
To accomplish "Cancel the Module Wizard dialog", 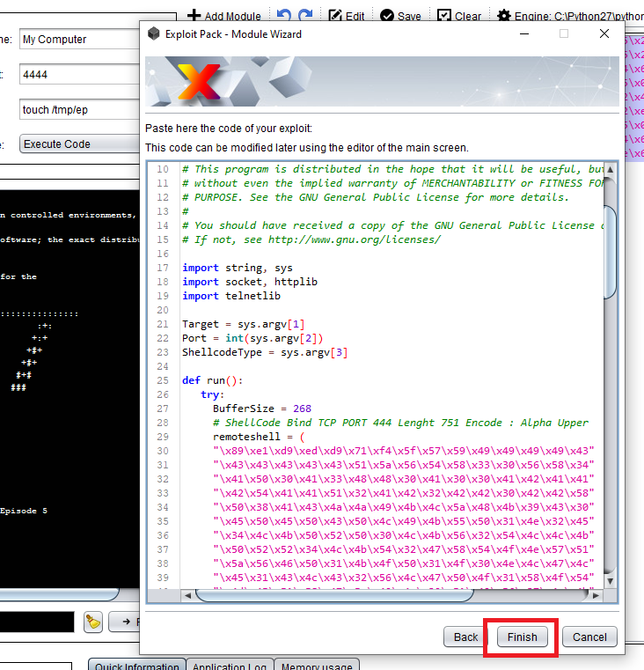I will [589, 637].
